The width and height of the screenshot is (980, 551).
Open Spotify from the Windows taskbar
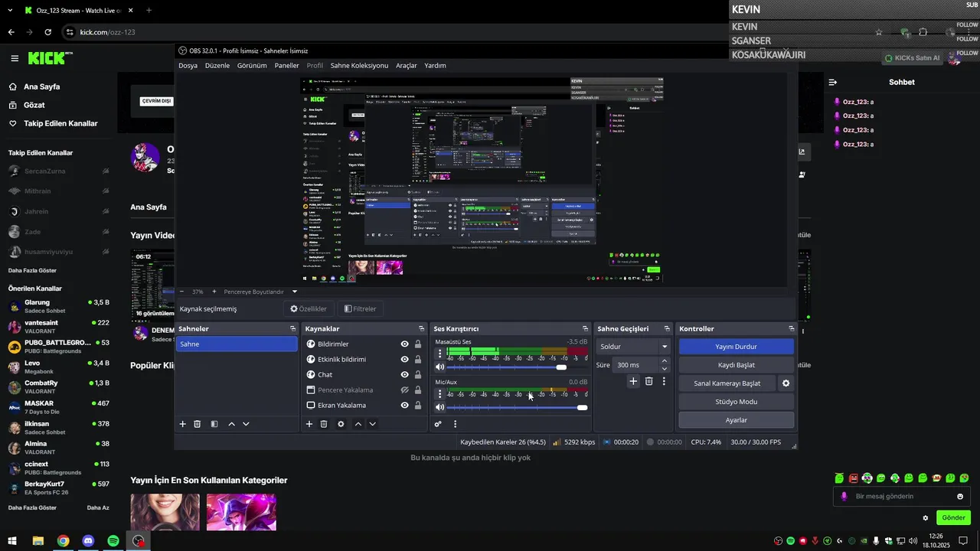[113, 541]
